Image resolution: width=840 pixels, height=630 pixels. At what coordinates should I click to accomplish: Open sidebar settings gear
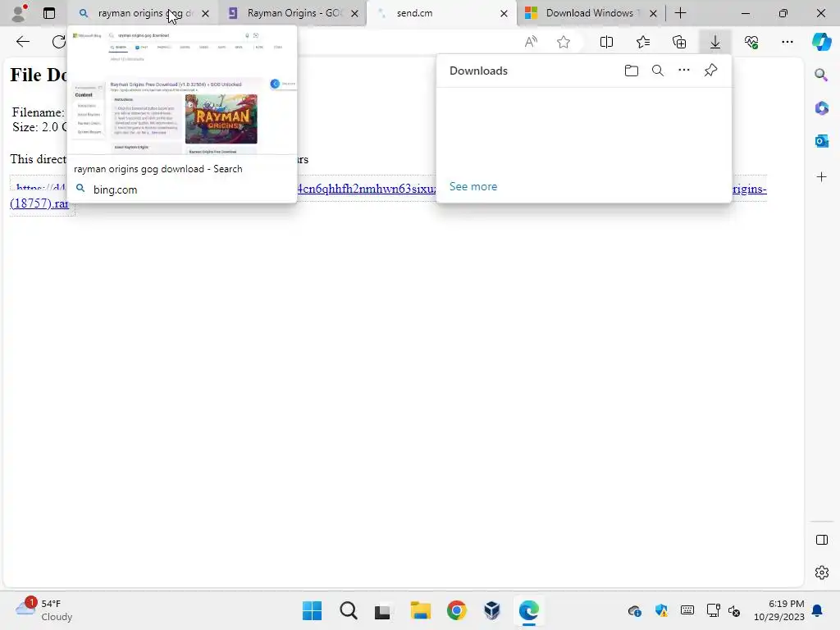pyautogui.click(x=822, y=573)
